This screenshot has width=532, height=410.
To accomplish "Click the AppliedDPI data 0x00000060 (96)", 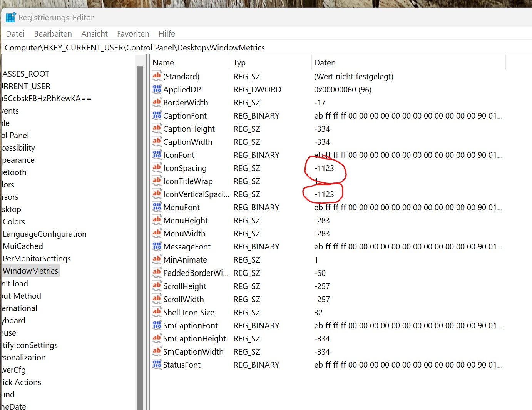I will (x=343, y=89).
